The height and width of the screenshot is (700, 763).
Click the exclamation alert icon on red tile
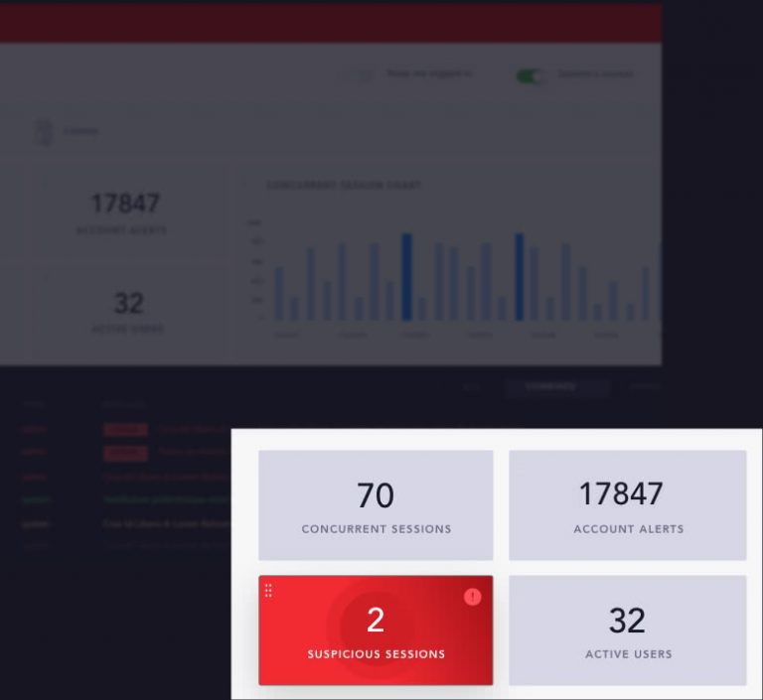click(473, 596)
